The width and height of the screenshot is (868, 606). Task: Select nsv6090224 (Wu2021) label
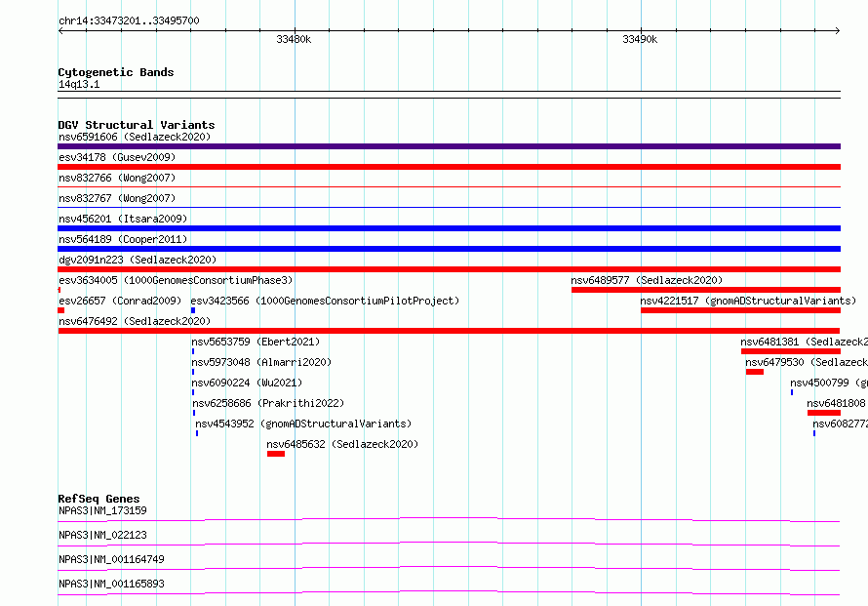(x=247, y=383)
